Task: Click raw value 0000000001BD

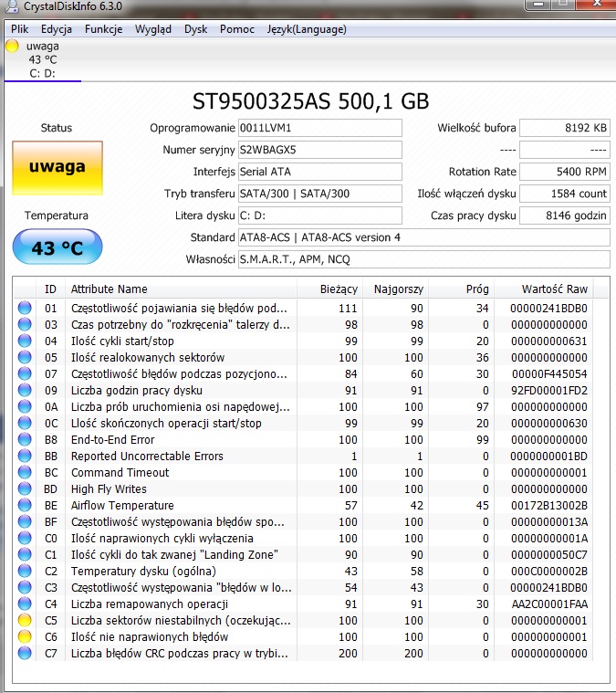Action: (x=548, y=457)
